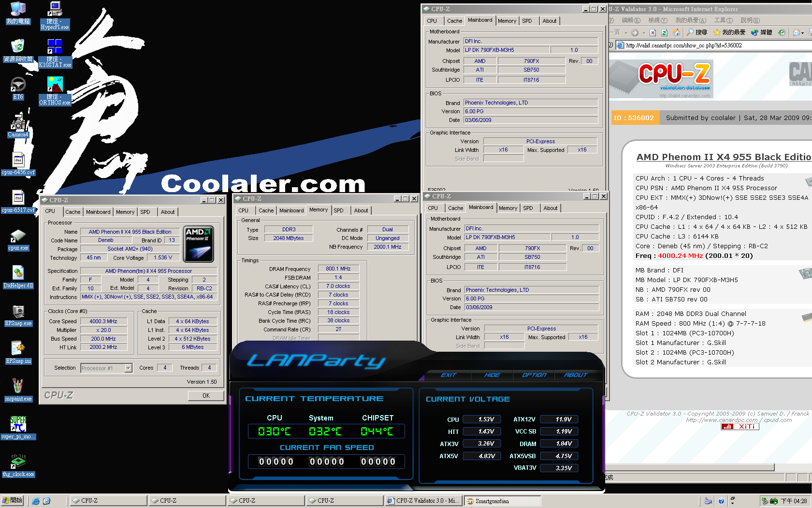This screenshot has width=812, height=508.
Task: Click OK in the CPU-Z CPU window
Action: pyautogui.click(x=206, y=396)
